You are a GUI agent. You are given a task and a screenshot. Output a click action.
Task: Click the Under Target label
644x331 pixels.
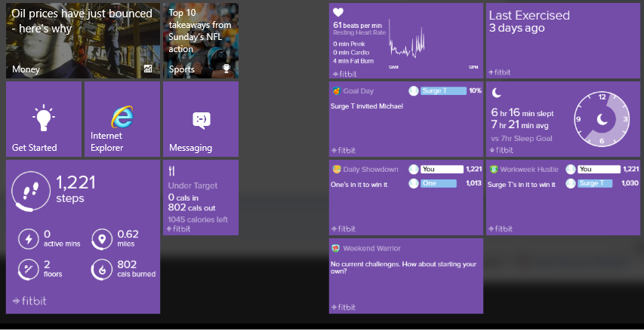coord(193,185)
